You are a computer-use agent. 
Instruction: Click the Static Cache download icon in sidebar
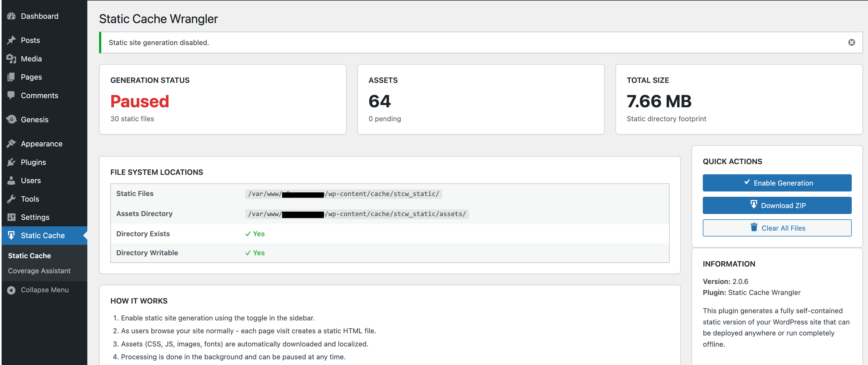click(x=11, y=235)
